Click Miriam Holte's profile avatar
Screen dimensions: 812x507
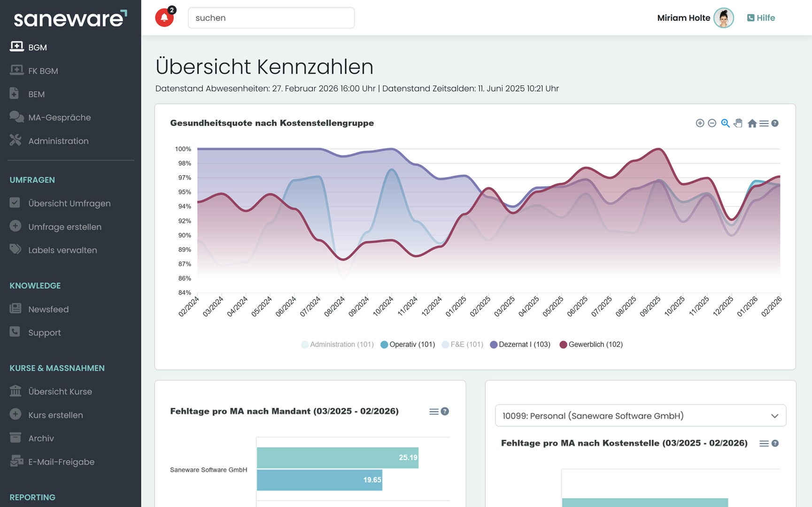(x=723, y=18)
